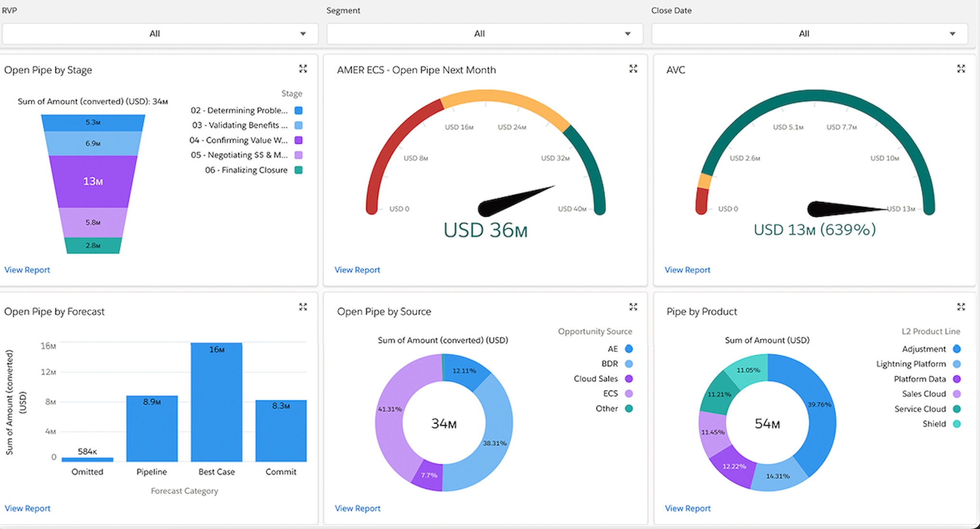Expand the Pipe by Product chart
Screen dimensions: 980x529
point(961,307)
